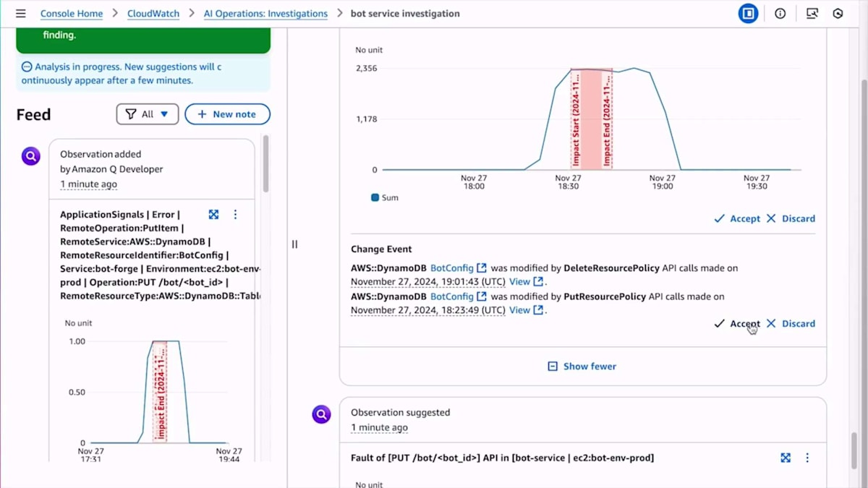Click the Sum legend entry under chart
Viewport: 868px width, 488px height.
(x=385, y=197)
